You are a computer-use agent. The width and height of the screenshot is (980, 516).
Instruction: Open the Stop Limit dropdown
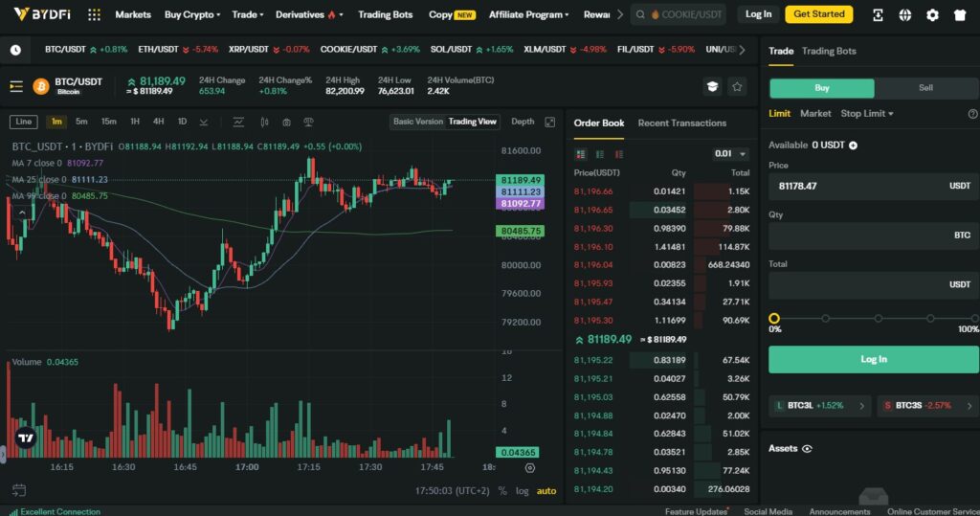pyautogui.click(x=867, y=114)
